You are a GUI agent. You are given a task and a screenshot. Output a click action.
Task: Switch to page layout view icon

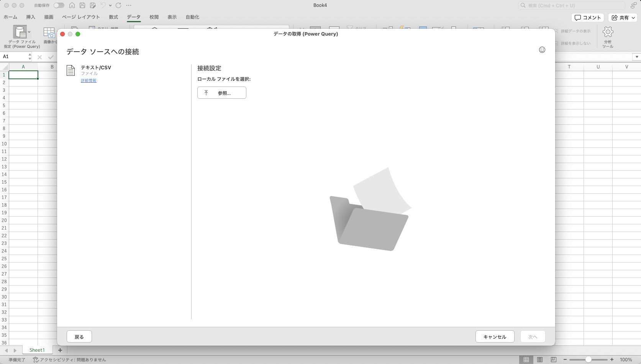click(x=540, y=360)
